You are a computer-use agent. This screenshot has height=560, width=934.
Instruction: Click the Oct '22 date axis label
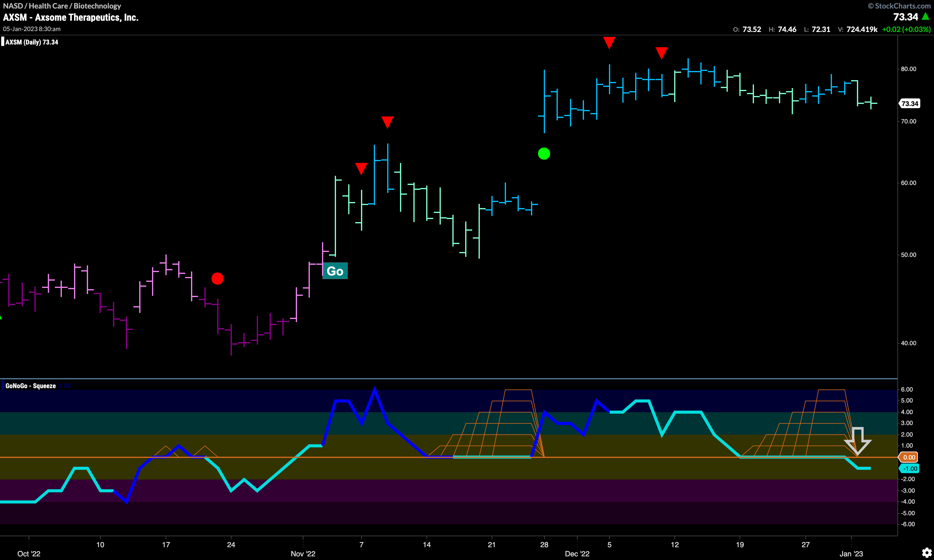29,554
